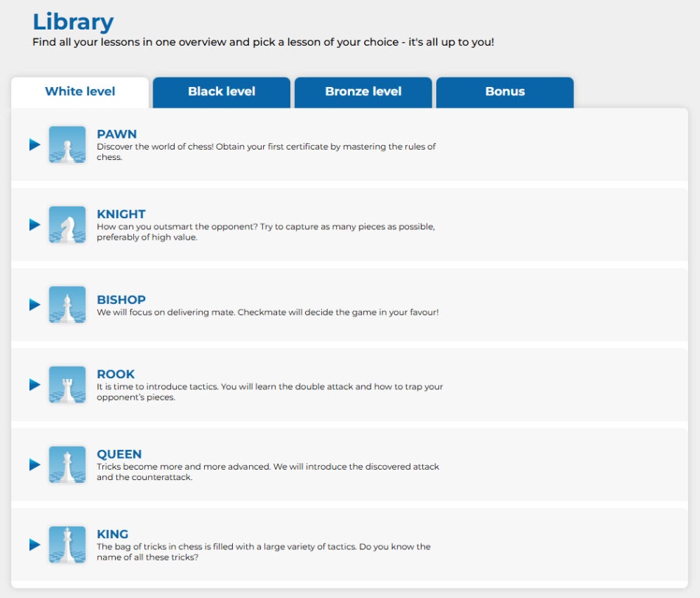This screenshot has height=598, width=700.
Task: Expand the King lesson arrow
Action: 35,545
